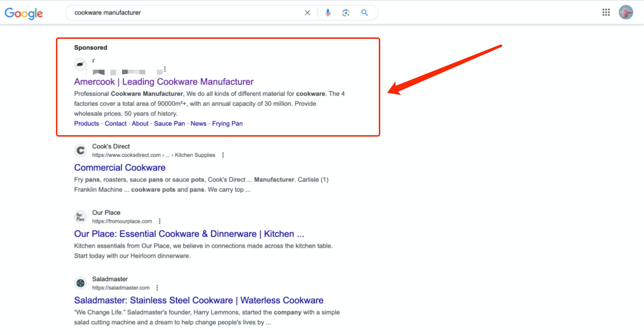Click the cooksdirect.com URL breadcrumb

point(154,155)
